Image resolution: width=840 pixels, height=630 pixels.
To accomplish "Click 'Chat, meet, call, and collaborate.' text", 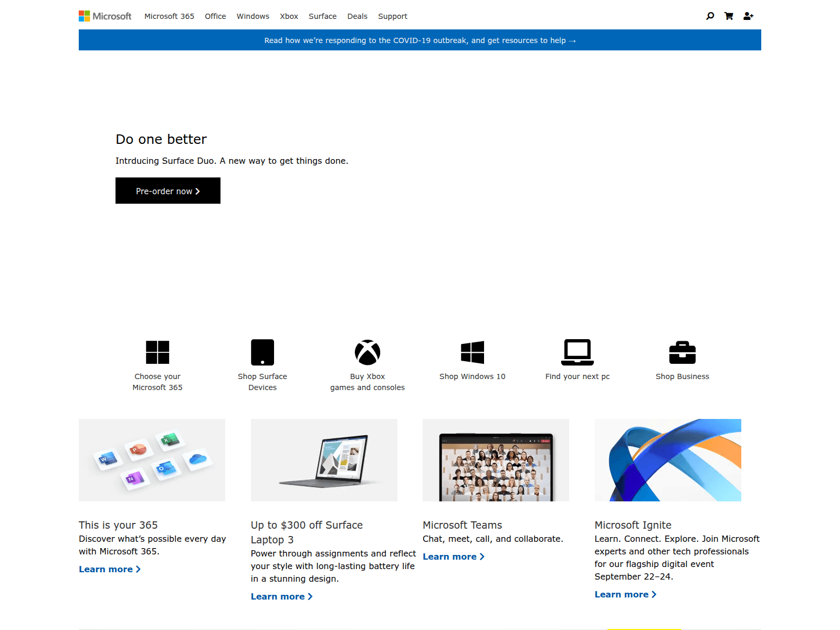I will point(493,539).
